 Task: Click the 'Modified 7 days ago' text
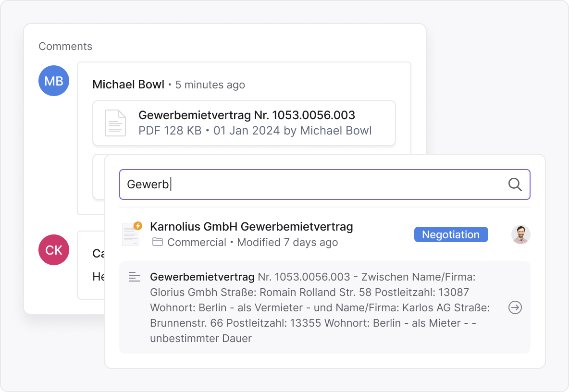tap(287, 242)
